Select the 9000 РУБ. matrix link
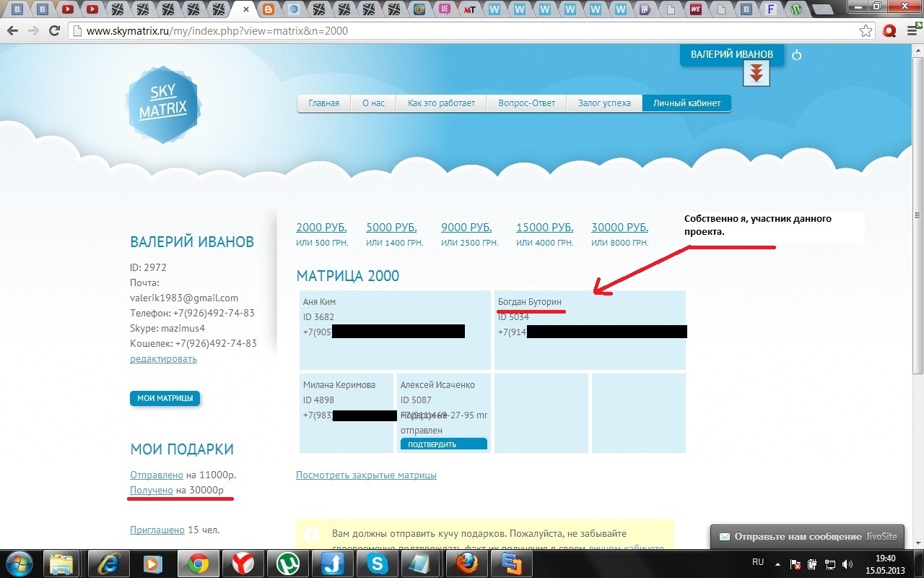 coord(466,228)
